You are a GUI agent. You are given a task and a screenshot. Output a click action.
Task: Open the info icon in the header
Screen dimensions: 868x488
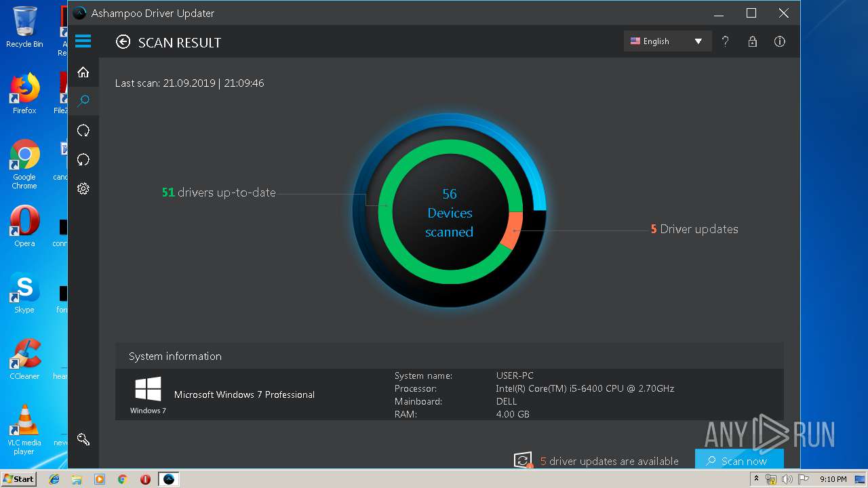point(780,41)
